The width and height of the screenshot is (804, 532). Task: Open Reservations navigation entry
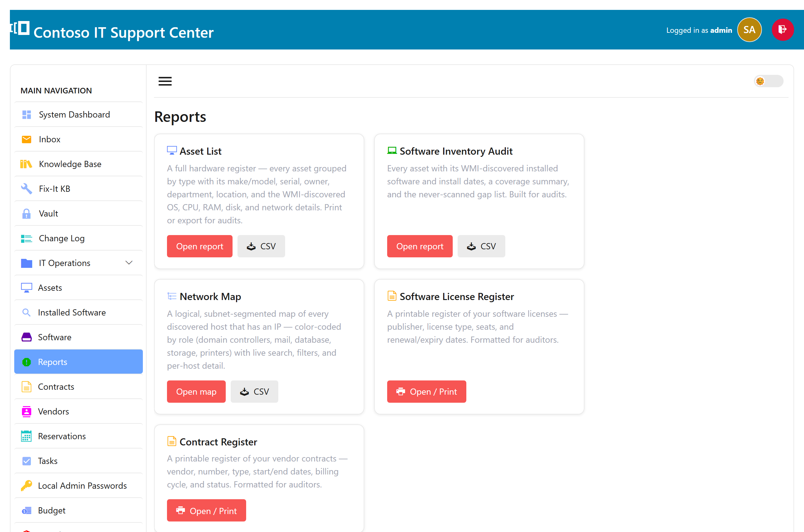78,436
